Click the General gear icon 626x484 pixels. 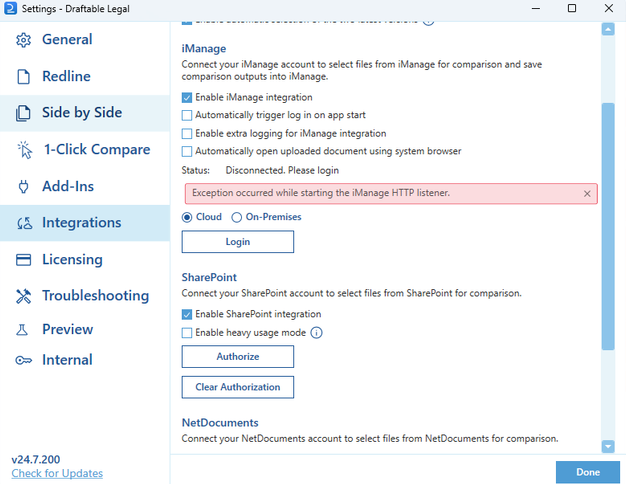(x=23, y=40)
